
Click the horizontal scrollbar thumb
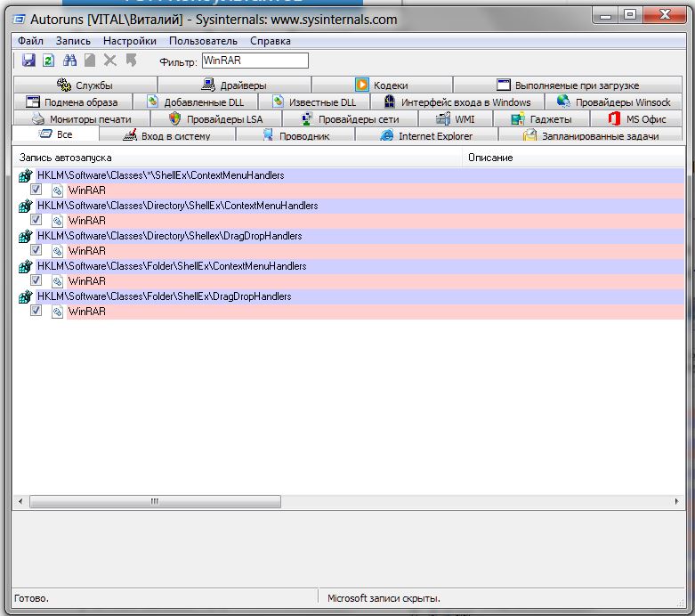(155, 501)
